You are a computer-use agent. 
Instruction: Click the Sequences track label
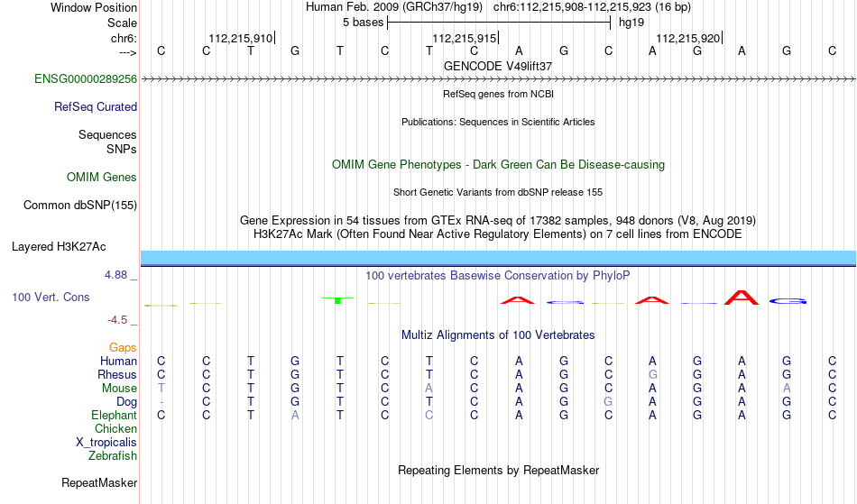pos(107,135)
